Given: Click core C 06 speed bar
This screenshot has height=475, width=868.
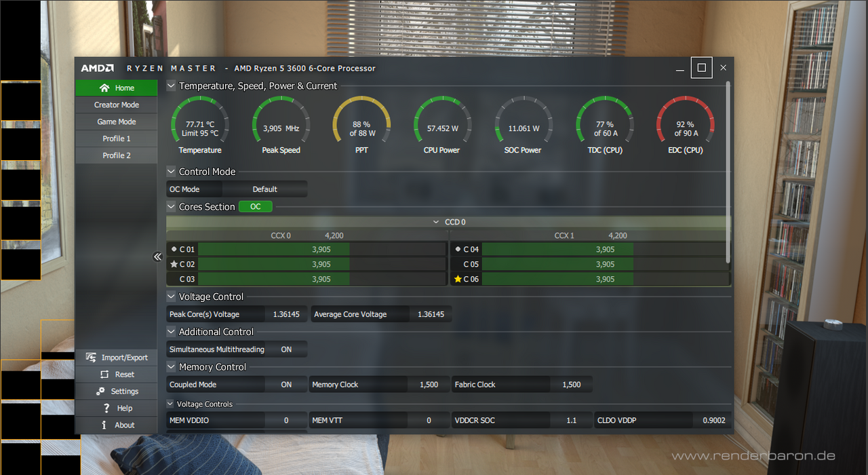Looking at the screenshot, I should pyautogui.click(x=606, y=279).
